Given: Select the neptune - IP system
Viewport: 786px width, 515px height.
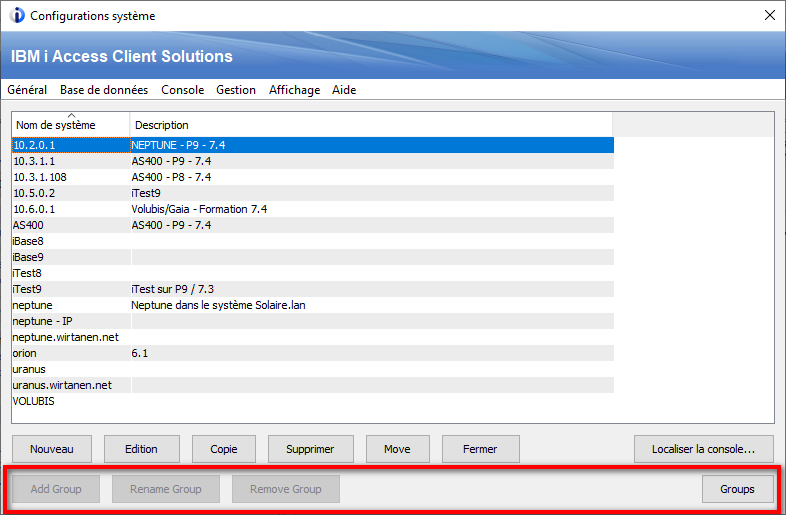Looking at the screenshot, I should point(43,321).
